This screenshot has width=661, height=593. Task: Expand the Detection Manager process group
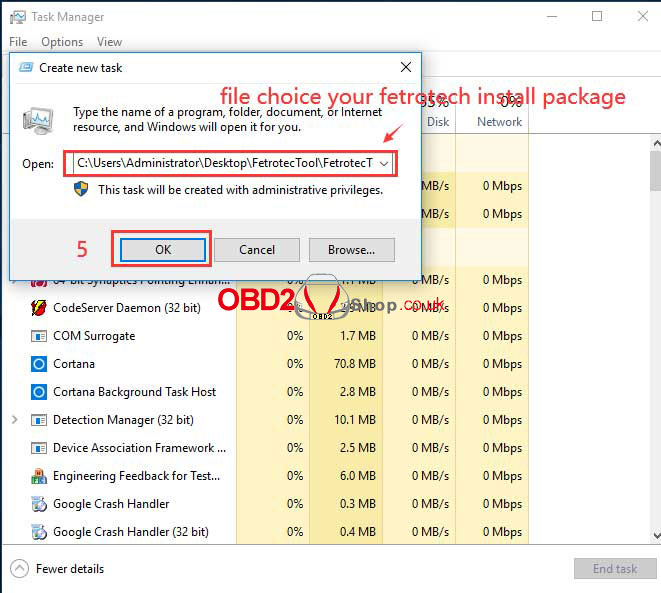tap(14, 420)
